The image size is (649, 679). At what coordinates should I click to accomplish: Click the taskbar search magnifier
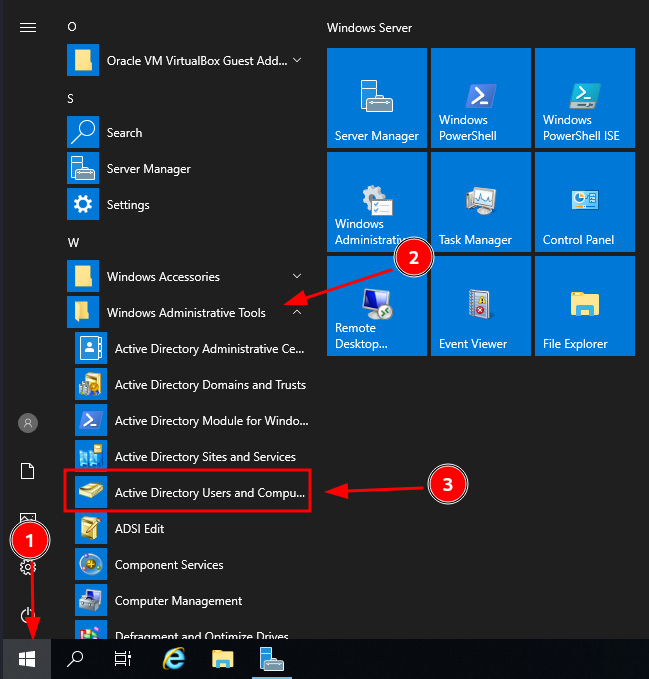75,659
